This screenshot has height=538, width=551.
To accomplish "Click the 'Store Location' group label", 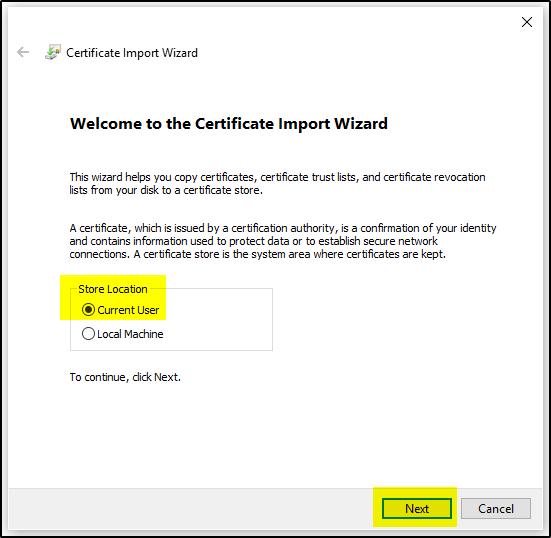I will point(113,289).
